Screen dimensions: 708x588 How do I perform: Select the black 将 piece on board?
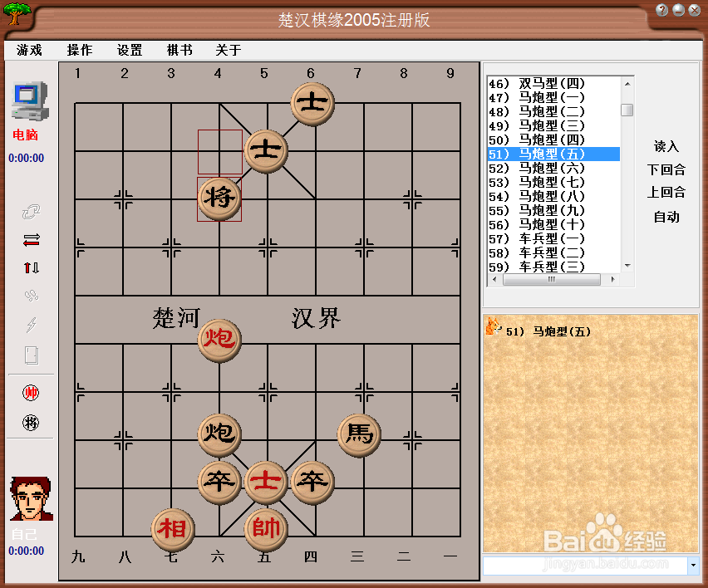pos(219,199)
